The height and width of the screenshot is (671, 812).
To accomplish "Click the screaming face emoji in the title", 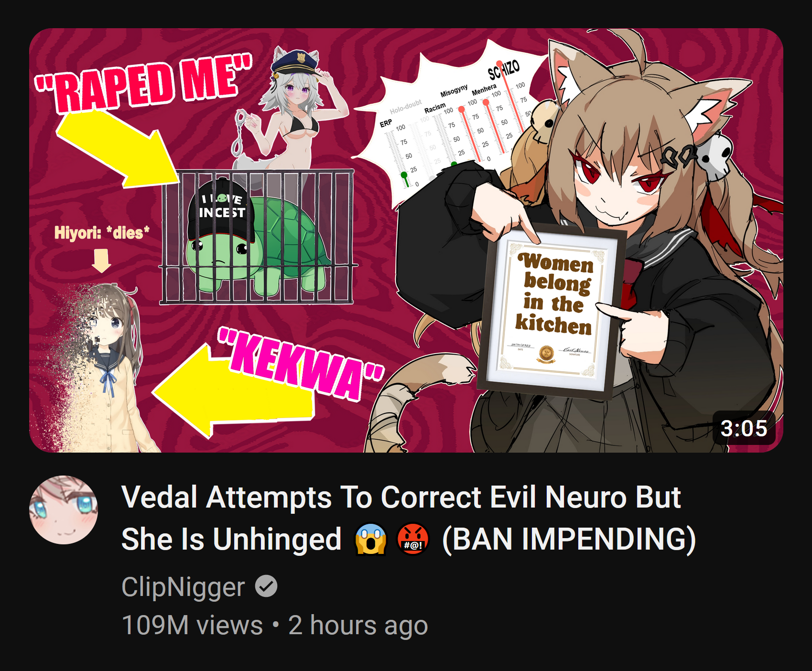I will (x=370, y=539).
